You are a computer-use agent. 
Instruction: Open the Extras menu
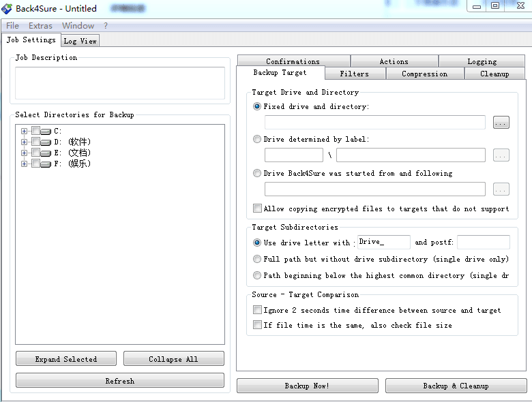tap(40, 26)
